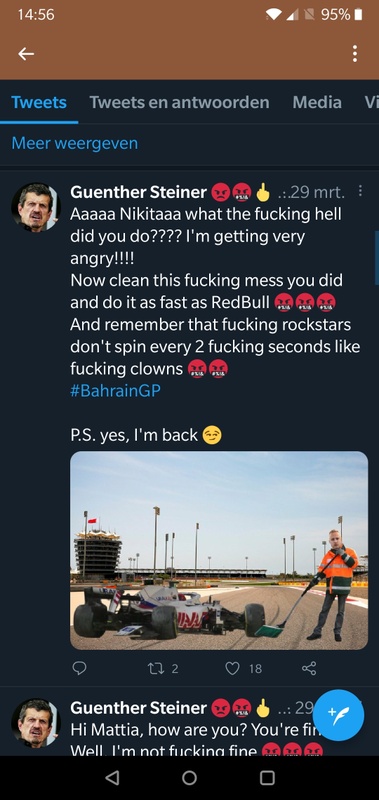Open Guenther Steiner name on first tweet
This screenshot has height=800, width=379.
coord(138,192)
